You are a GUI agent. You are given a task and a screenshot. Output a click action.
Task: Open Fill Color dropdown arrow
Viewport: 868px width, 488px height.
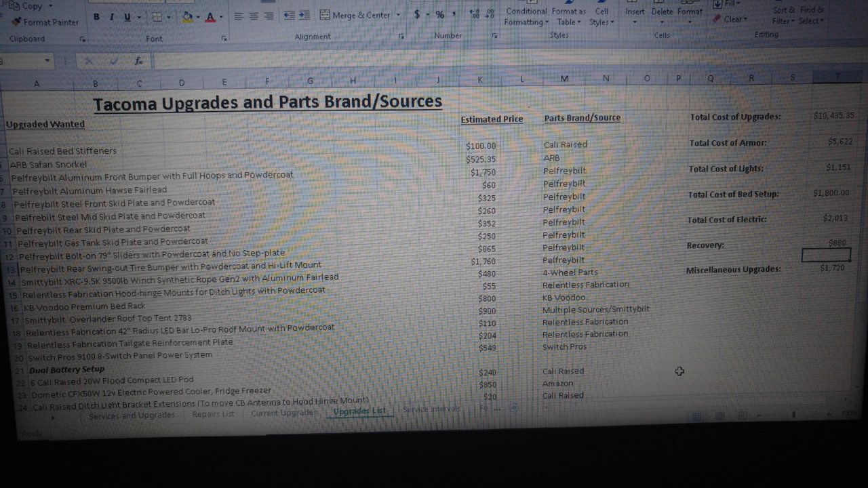(x=198, y=16)
